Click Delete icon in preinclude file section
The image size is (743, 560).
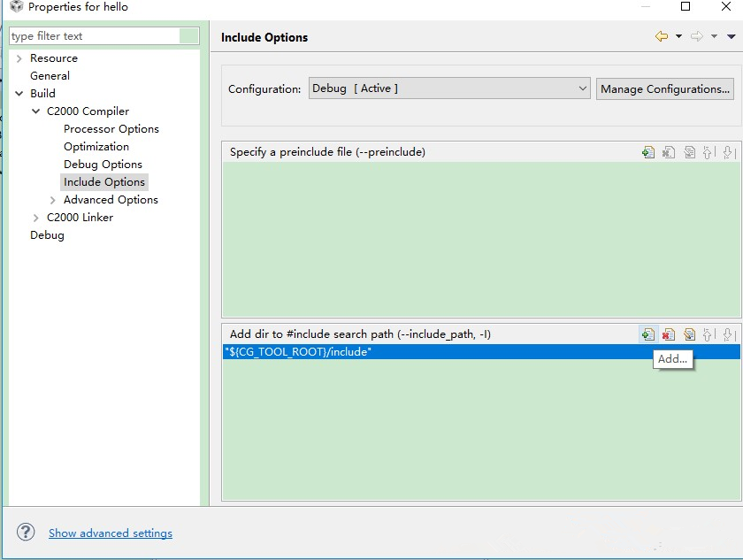coord(669,152)
